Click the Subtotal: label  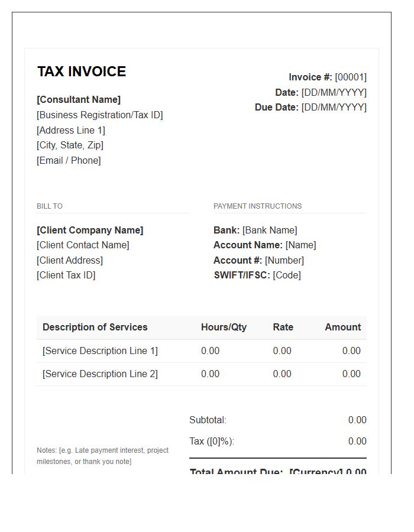tap(208, 420)
